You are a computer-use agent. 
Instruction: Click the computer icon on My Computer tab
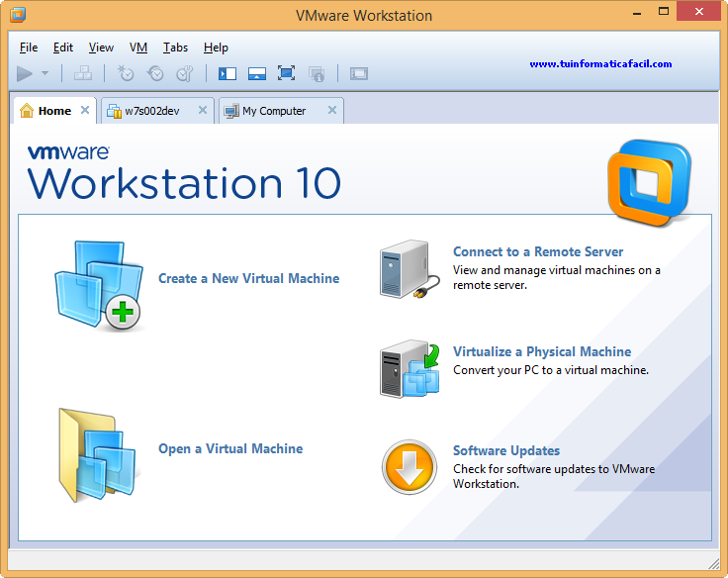point(231,111)
